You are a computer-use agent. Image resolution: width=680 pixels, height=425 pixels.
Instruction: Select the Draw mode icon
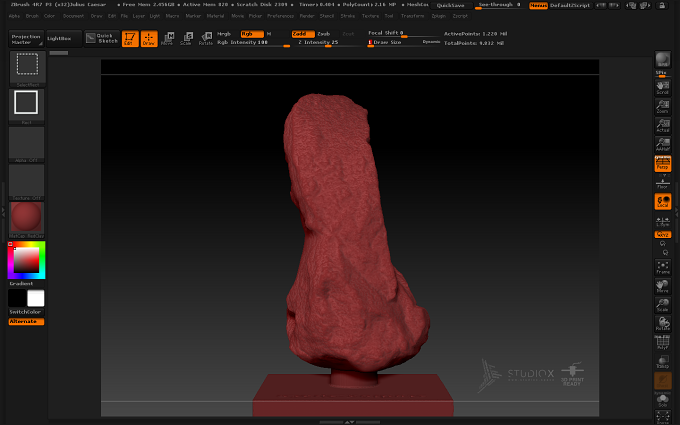[x=149, y=39]
